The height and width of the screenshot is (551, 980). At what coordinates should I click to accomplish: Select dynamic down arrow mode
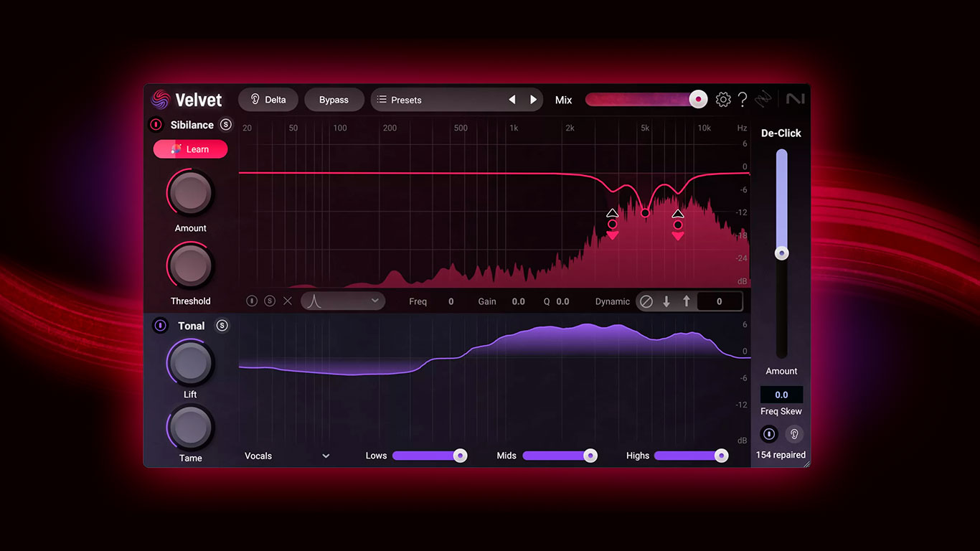coord(666,302)
